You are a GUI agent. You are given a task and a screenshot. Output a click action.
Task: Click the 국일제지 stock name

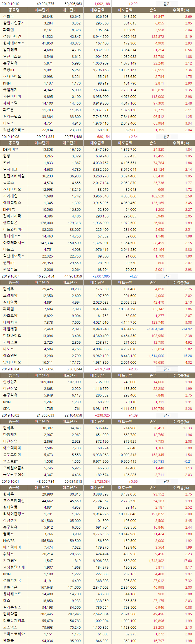10,90
